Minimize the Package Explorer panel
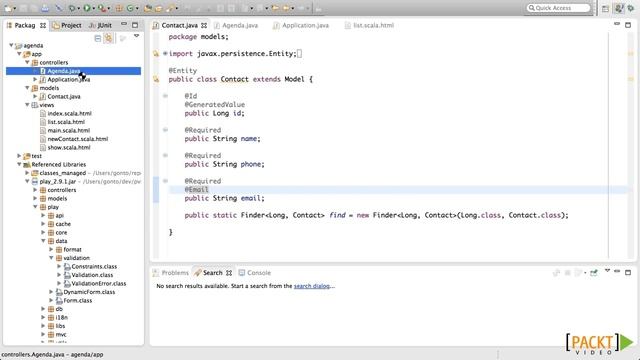The height and width of the screenshot is (360, 640). [124, 24]
